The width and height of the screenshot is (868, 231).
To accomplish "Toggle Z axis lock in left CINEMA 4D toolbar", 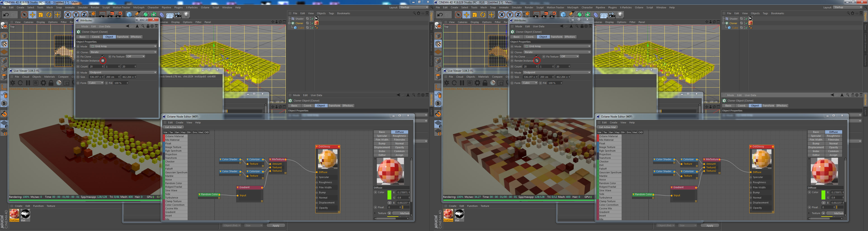I will [84, 14].
